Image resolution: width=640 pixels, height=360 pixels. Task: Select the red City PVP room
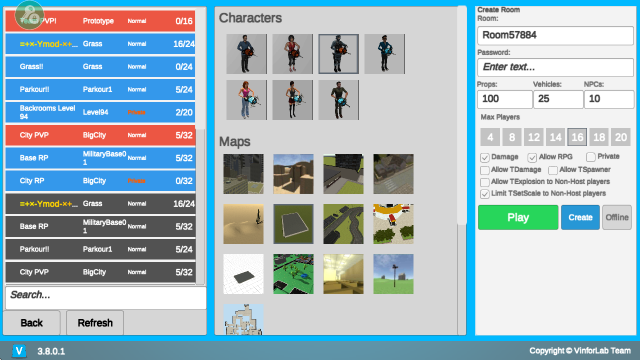(100, 136)
